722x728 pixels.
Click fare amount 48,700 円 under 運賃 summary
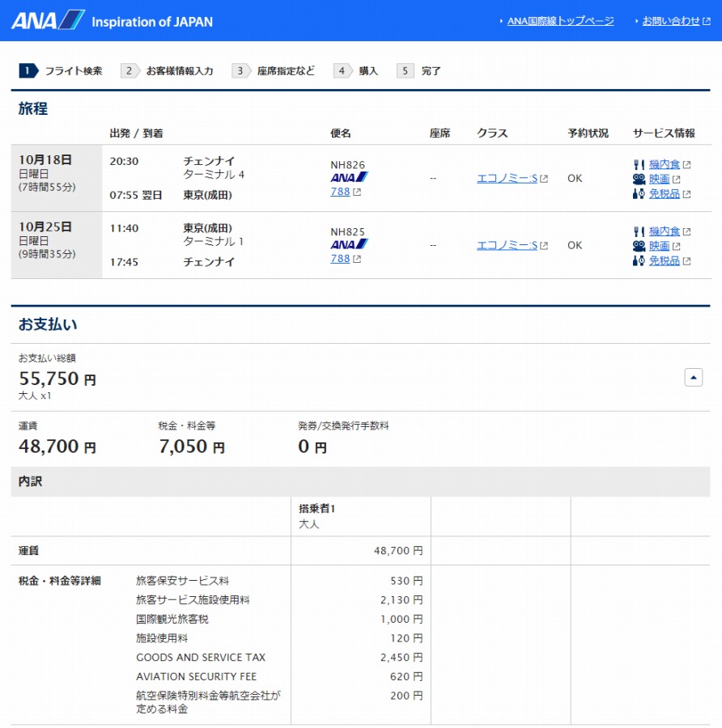[57, 447]
